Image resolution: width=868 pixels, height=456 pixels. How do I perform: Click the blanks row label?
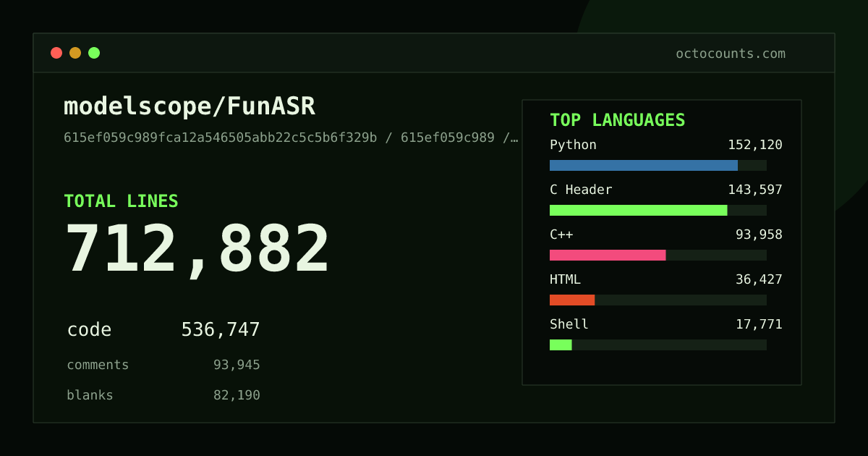click(90, 395)
